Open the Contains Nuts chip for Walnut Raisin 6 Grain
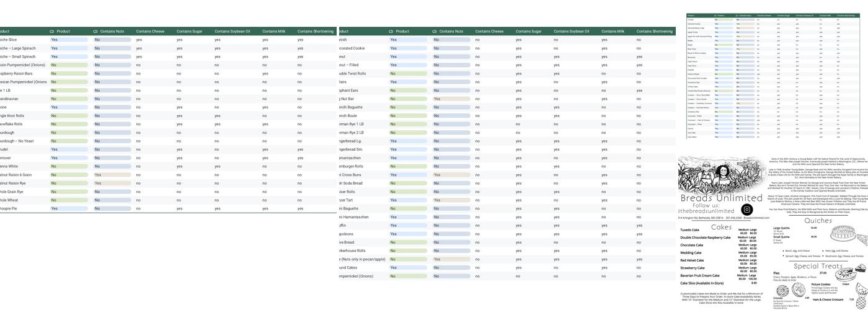 coord(112,175)
